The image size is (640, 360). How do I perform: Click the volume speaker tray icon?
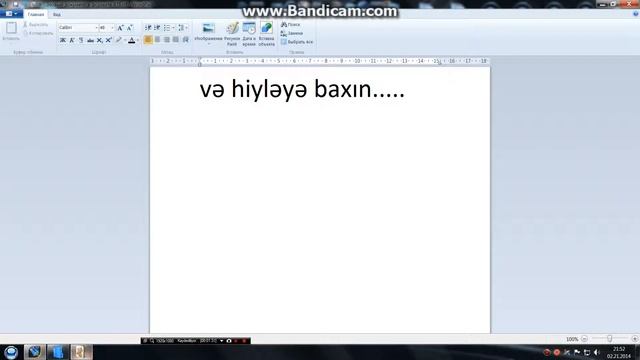tap(597, 352)
